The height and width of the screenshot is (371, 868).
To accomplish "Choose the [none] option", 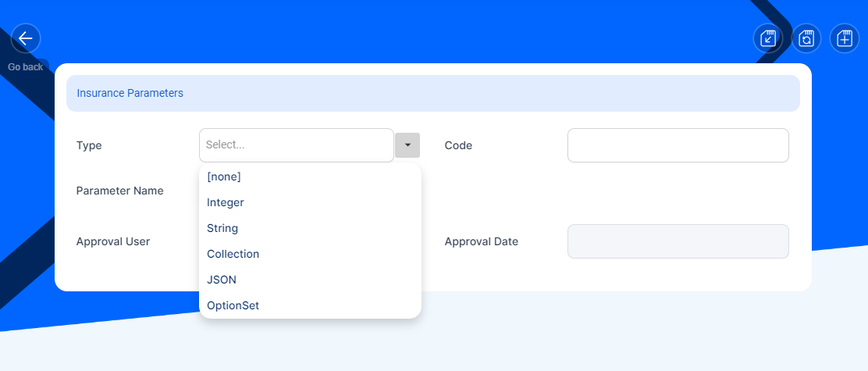I will pyautogui.click(x=224, y=177).
